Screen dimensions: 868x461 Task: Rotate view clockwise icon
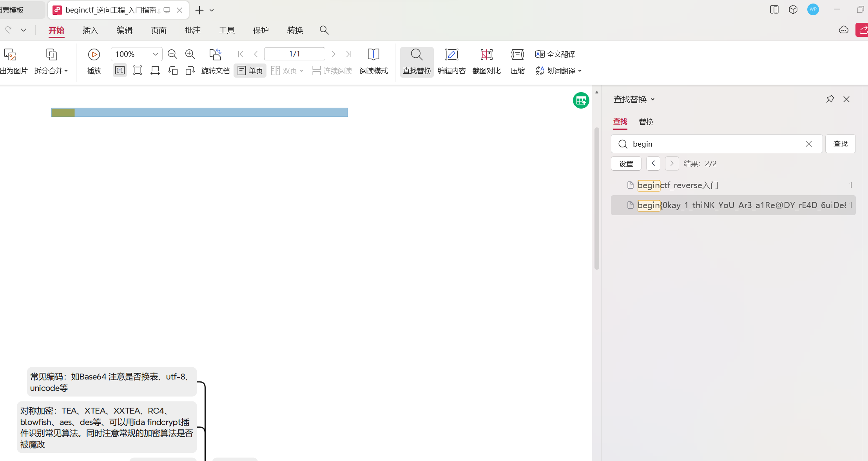click(x=190, y=71)
